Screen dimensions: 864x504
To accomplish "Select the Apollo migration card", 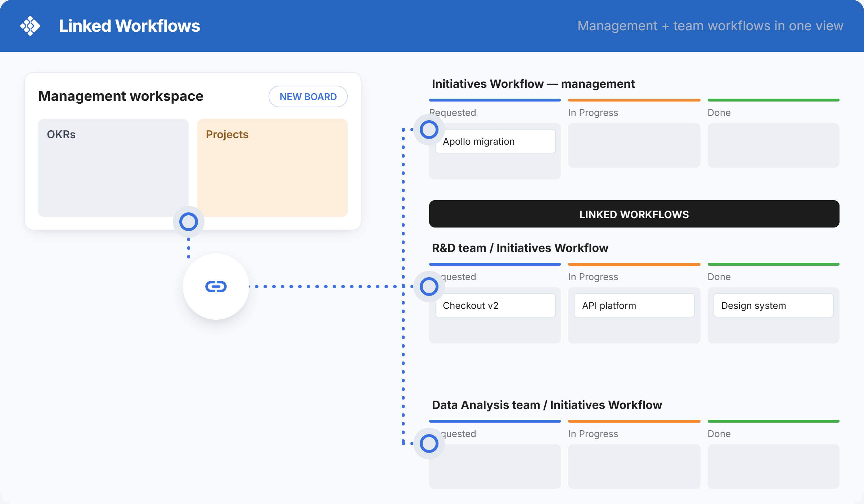I will click(x=495, y=141).
